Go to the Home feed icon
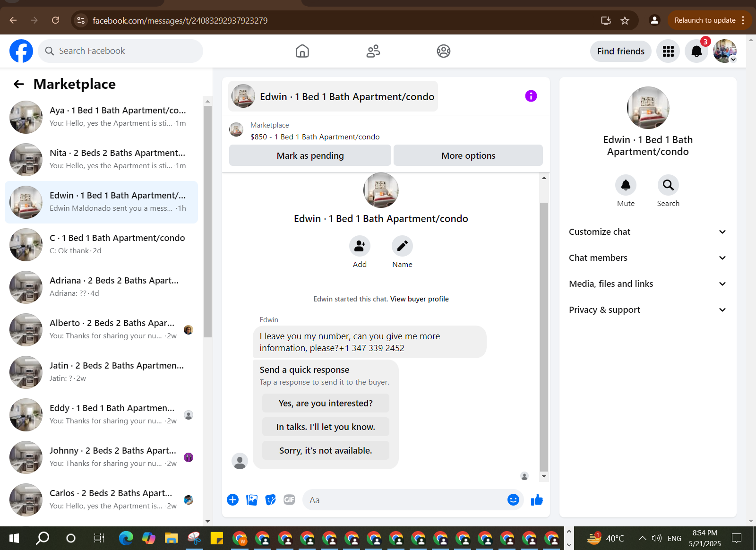 pos(302,51)
